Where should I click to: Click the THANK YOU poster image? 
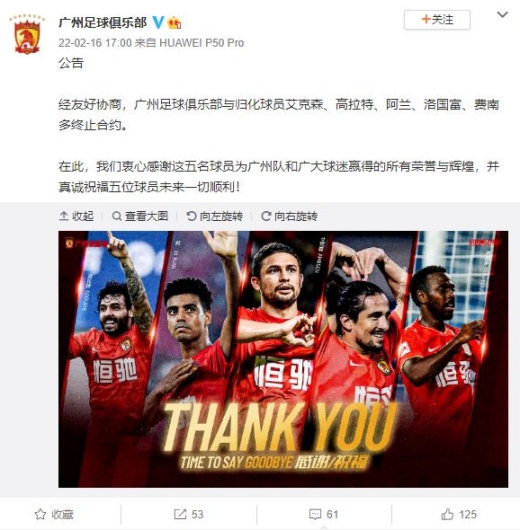(283, 359)
